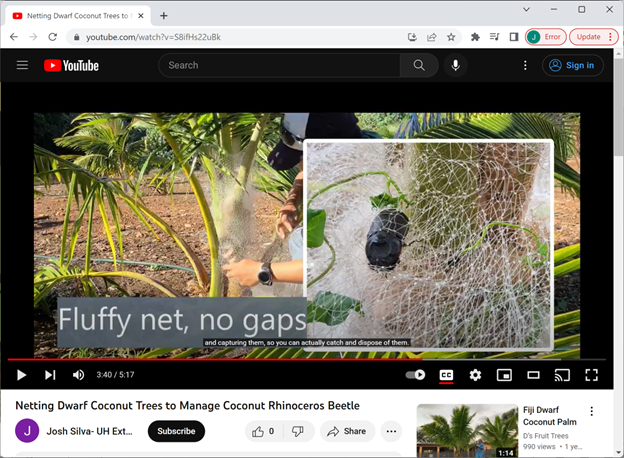Play the paused video

point(21,375)
